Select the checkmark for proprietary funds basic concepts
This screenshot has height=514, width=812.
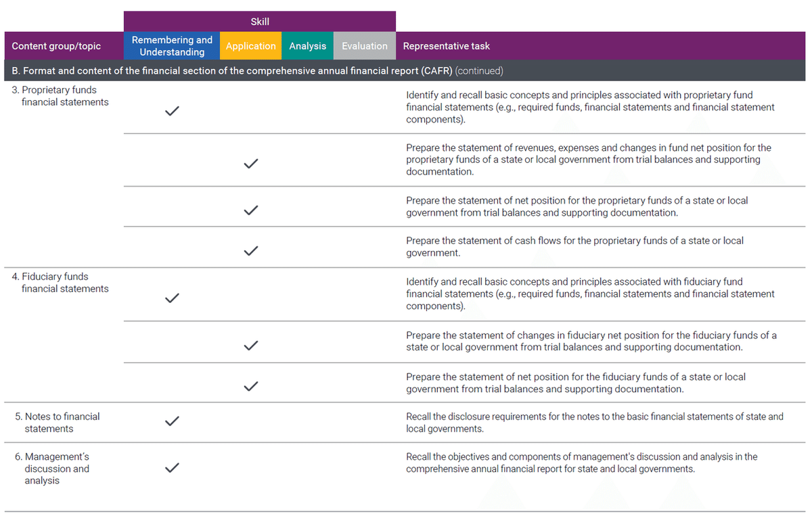(x=172, y=112)
